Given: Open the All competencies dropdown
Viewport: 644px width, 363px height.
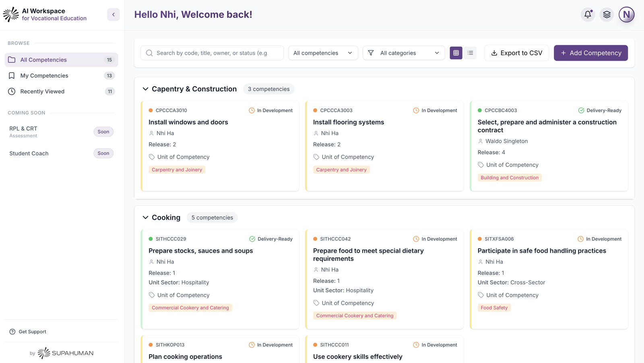Looking at the screenshot, I should click(323, 53).
